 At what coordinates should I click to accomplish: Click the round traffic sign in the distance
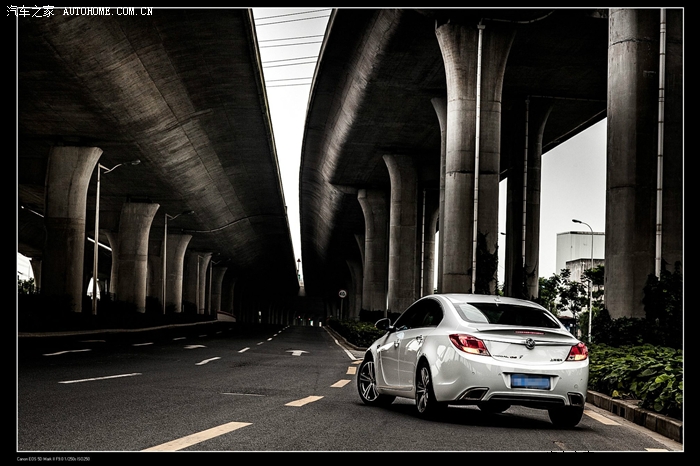click(342, 294)
